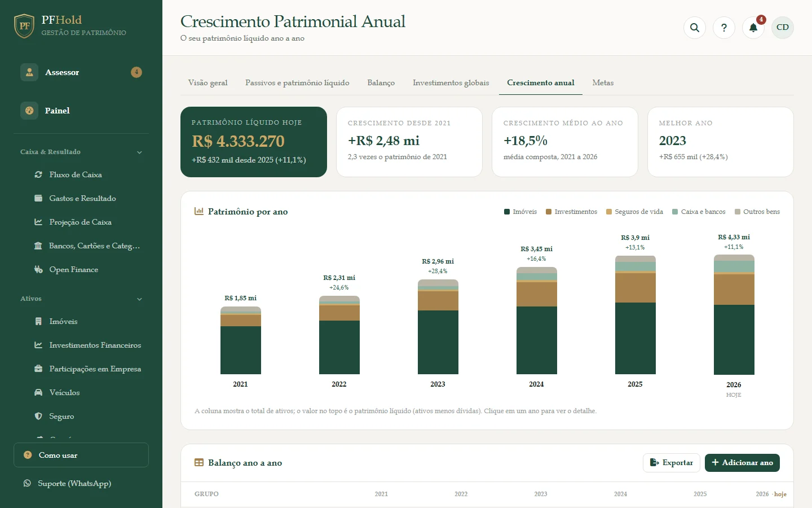Click the Patrimônio Líquido Hoje card

tap(254, 142)
